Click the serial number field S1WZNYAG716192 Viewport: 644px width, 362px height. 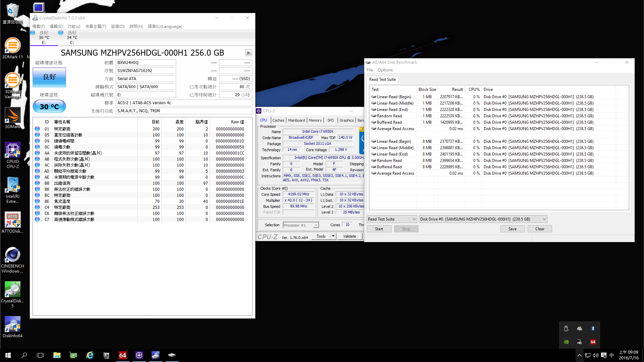coord(146,71)
